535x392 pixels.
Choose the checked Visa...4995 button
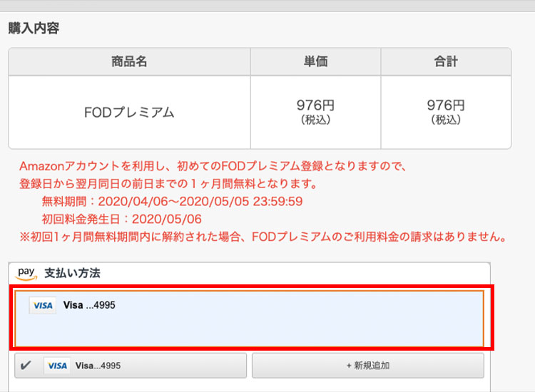coord(131,366)
